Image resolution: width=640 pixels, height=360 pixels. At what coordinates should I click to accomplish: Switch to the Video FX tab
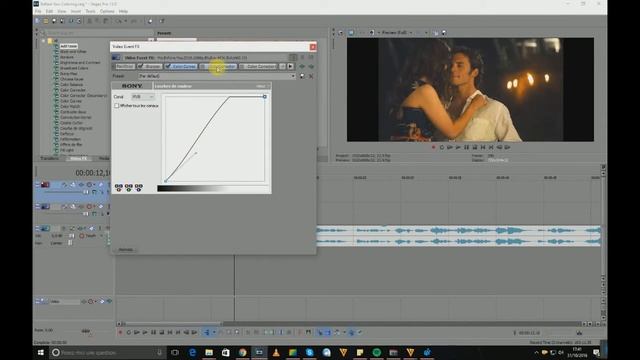coord(78,158)
